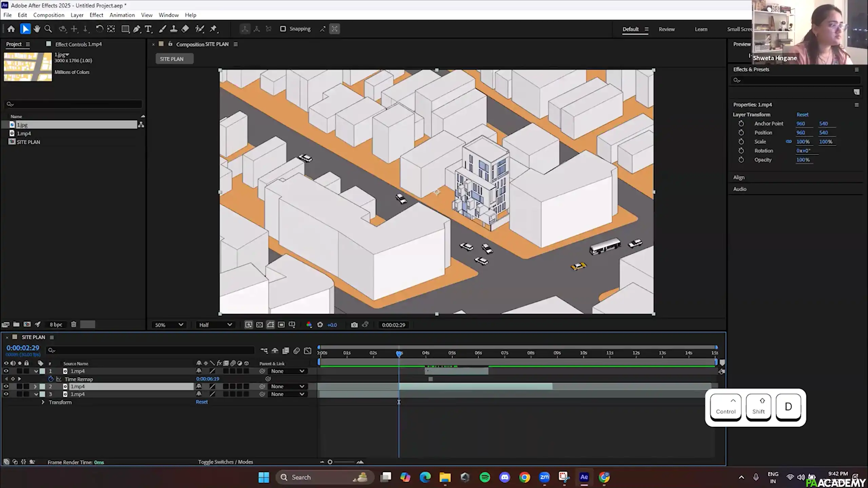Toggle the Rotation stopwatch in Properties
This screenshot has width=868, height=488.
tap(741, 151)
